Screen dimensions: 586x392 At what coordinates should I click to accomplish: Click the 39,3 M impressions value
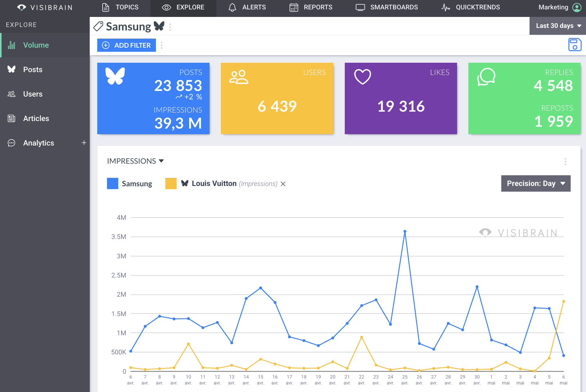178,123
